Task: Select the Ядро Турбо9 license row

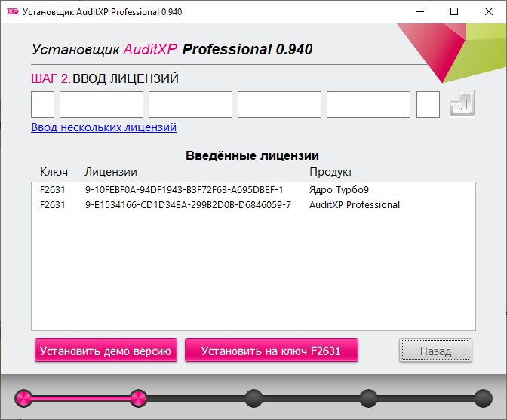Action: [x=253, y=190]
